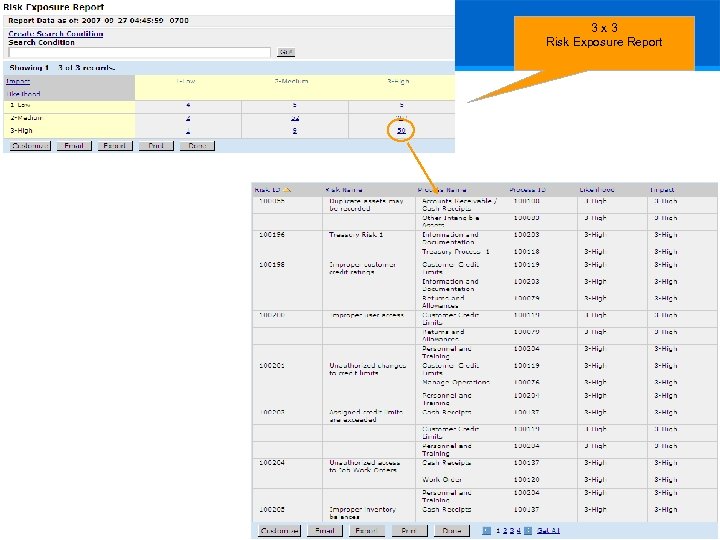Click Export button in top report
The image size is (720, 540).
click(x=115, y=146)
